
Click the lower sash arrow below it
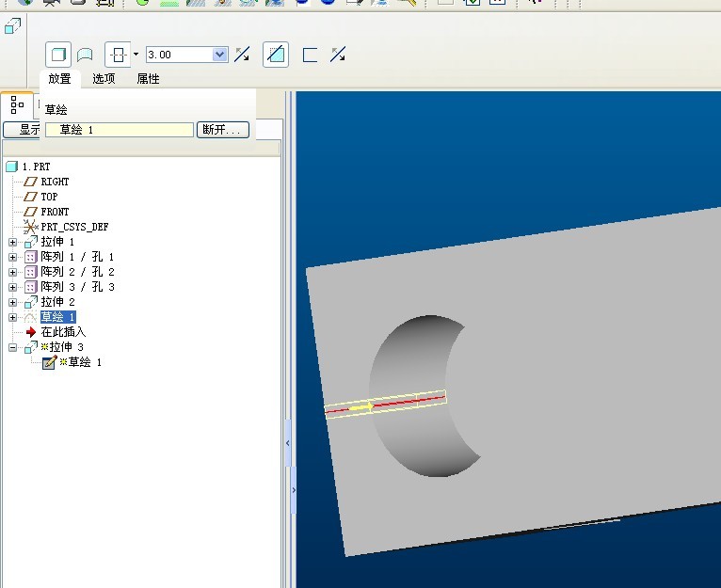(294, 490)
